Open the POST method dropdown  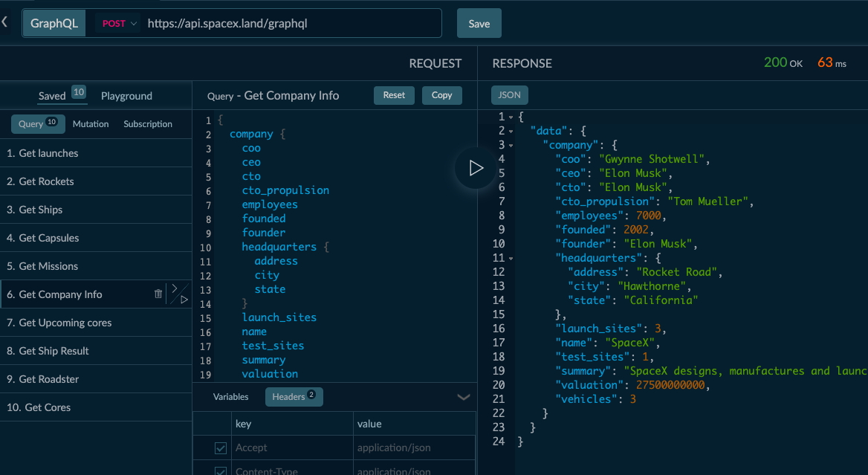119,23
